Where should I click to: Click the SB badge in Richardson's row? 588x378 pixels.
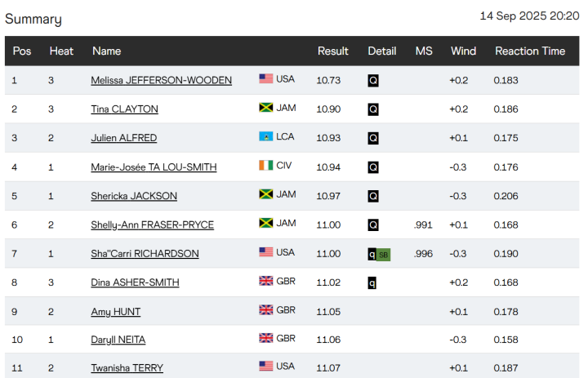point(384,254)
